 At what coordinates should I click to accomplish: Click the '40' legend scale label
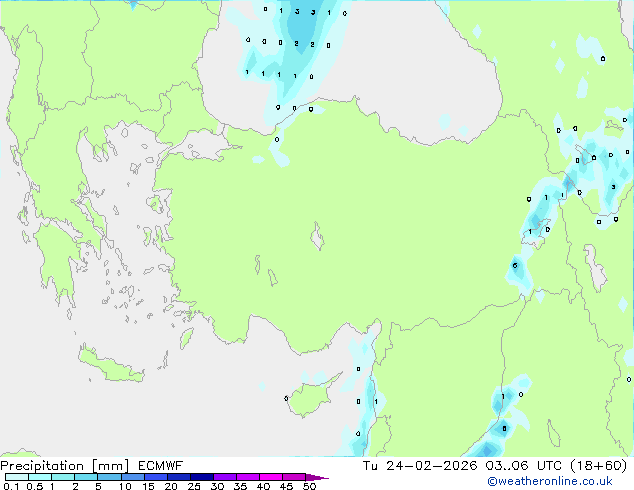263,486
